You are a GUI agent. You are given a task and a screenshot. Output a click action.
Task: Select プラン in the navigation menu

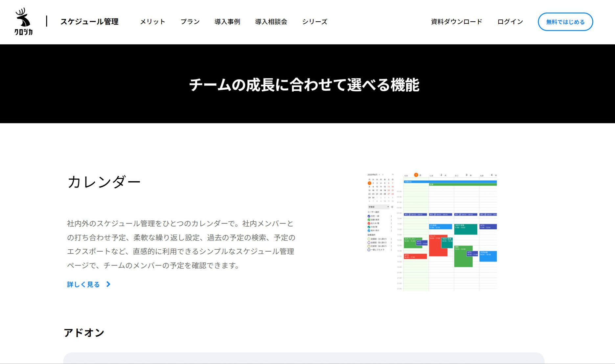click(190, 22)
